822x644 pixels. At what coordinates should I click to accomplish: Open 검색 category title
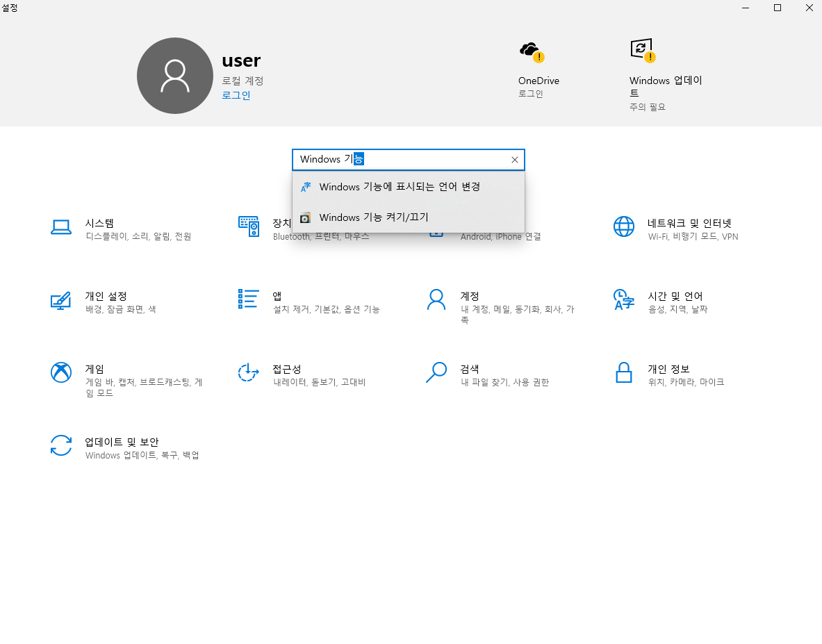pyautogui.click(x=470, y=369)
